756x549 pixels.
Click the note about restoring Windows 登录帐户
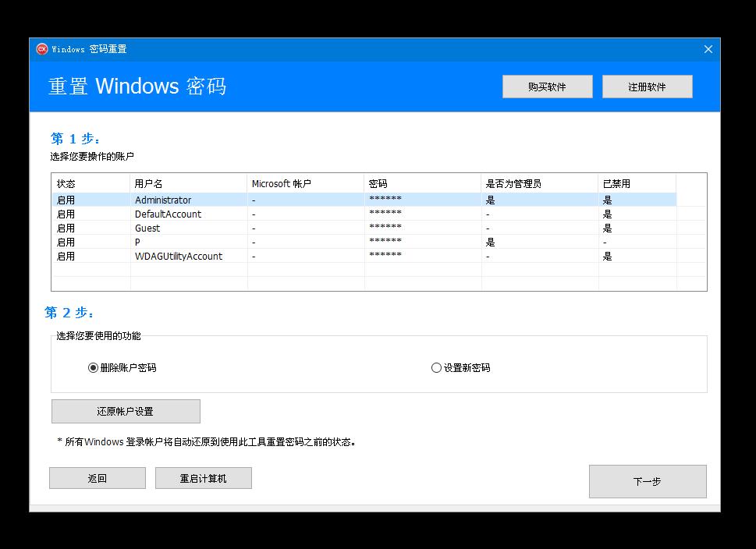coord(206,441)
